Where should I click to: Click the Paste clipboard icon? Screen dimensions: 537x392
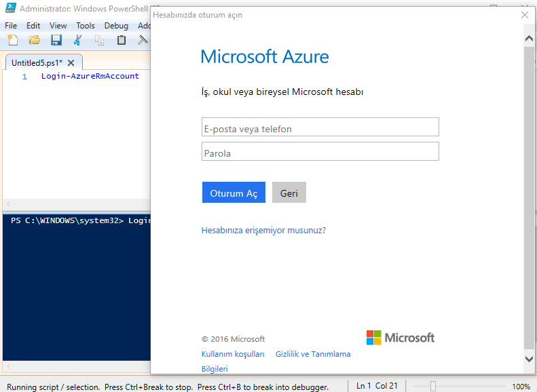(121, 40)
